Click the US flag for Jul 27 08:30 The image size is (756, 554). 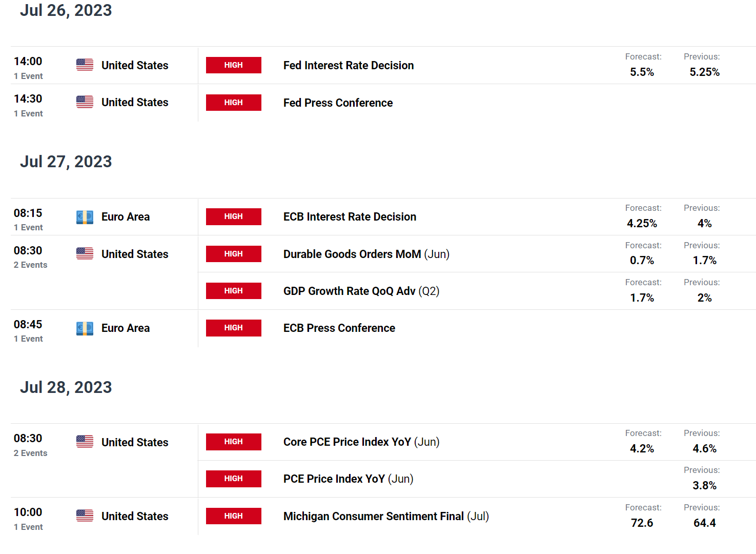pos(85,253)
